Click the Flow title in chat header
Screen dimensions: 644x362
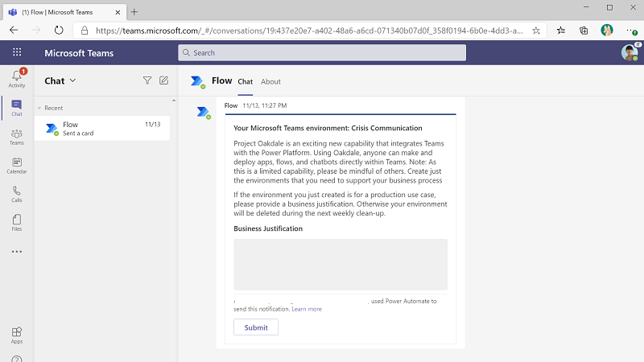pyautogui.click(x=222, y=81)
